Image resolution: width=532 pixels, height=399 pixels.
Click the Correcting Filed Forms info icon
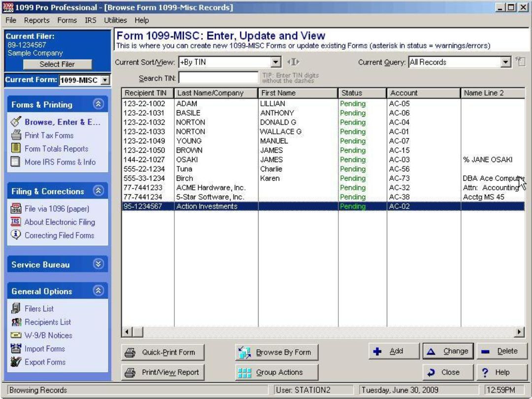point(16,234)
